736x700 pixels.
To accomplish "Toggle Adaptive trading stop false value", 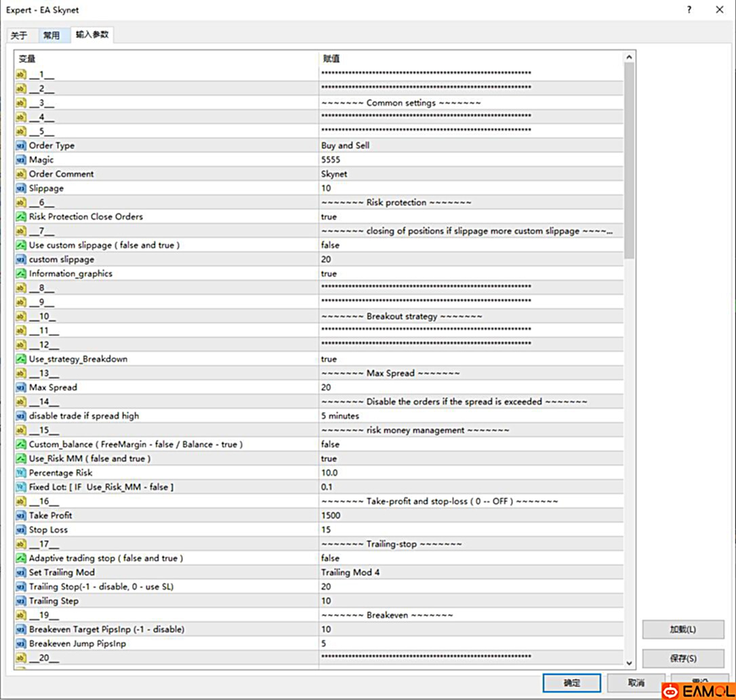I will 330,558.
